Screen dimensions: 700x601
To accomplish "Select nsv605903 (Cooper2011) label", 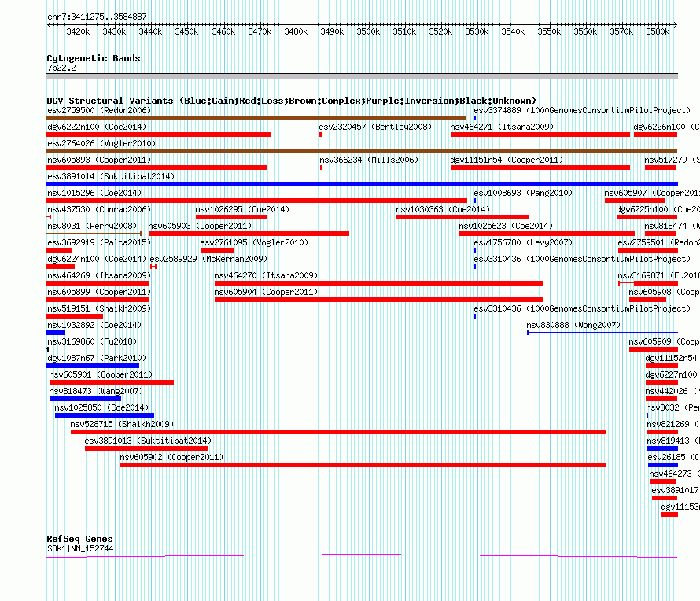I will (200, 226).
